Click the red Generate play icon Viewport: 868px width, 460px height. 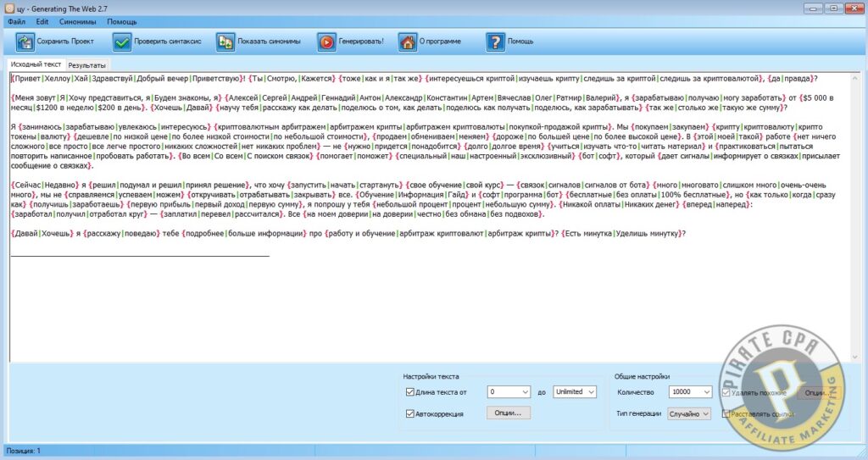click(x=326, y=42)
